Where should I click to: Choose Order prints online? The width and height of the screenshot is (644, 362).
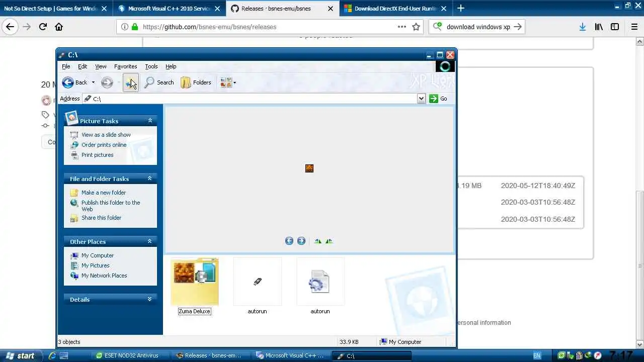pos(104,145)
